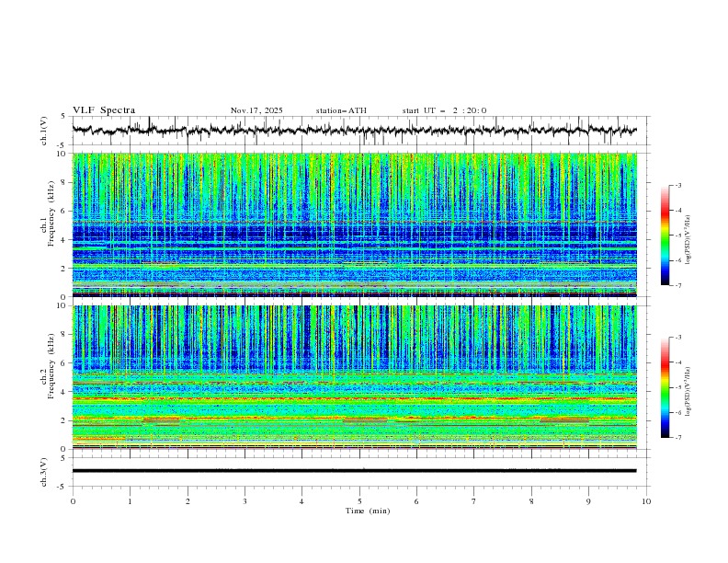Click the "Time (min)" axis label
This screenshot has width=728, height=563.
368,510
